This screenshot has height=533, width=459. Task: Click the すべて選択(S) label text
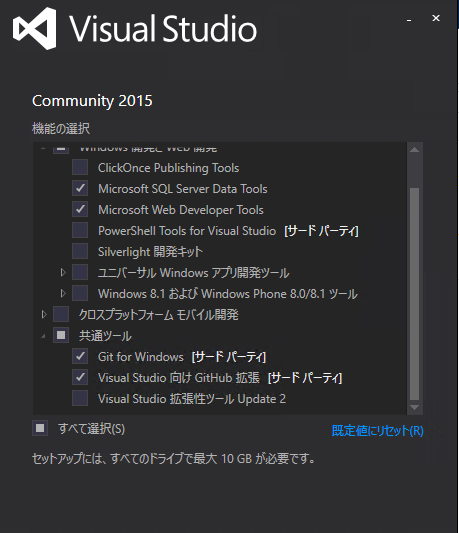[91, 429]
